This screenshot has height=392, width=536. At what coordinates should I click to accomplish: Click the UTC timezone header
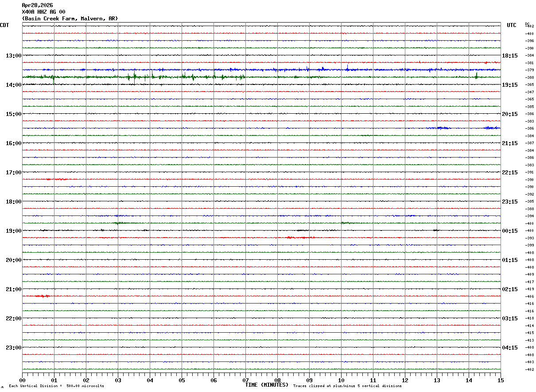pyautogui.click(x=512, y=25)
